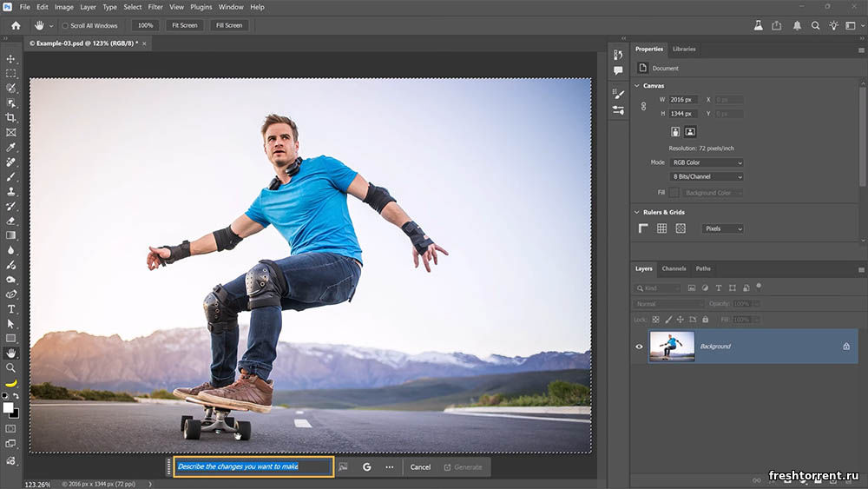The height and width of the screenshot is (489, 868).
Task: Select the Crop tool
Action: click(11, 117)
